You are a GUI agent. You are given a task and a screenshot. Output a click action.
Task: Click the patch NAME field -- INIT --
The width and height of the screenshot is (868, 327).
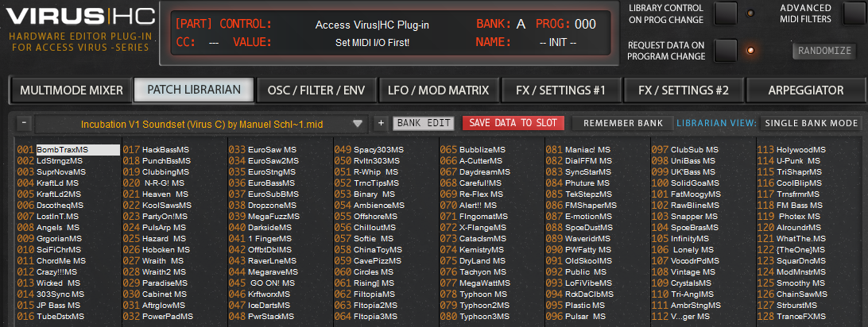pos(558,43)
